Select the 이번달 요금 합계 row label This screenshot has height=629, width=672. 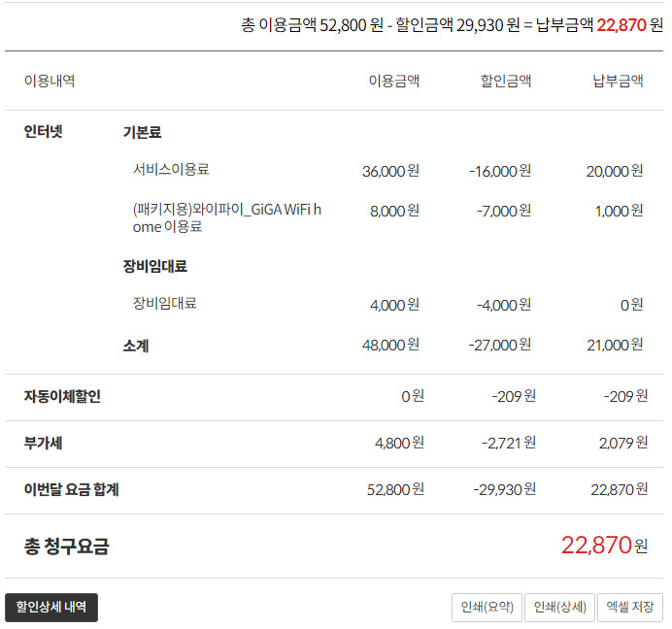(71, 489)
